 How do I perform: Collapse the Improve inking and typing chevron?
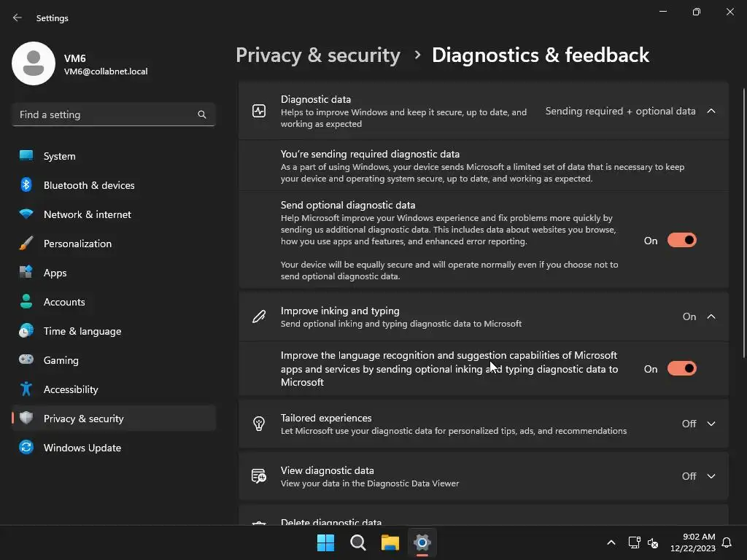click(x=711, y=316)
